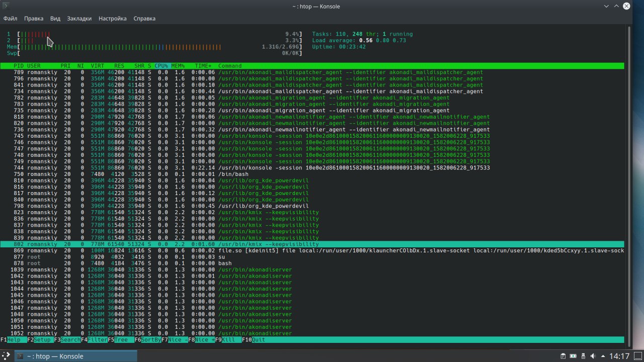Image resolution: width=644 pixels, height=362 pixels.
Task: Open the Справка menu
Action: [x=144, y=19]
